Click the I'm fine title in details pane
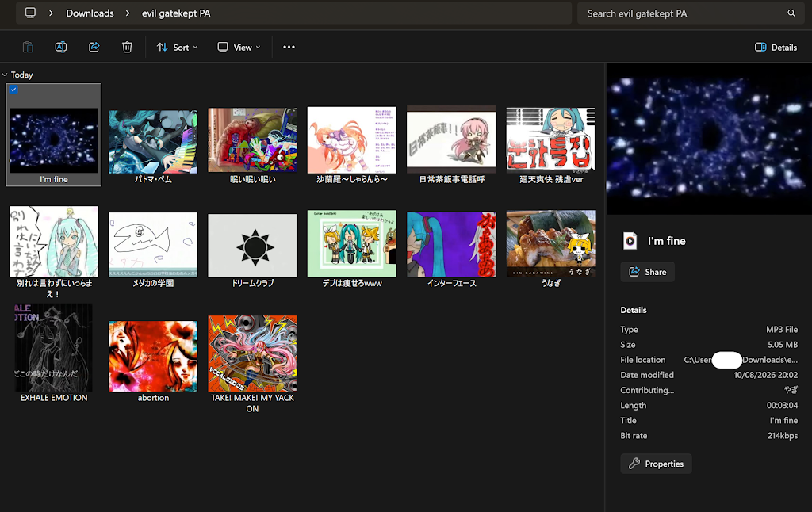Viewport: 812px width, 512px height. point(666,241)
